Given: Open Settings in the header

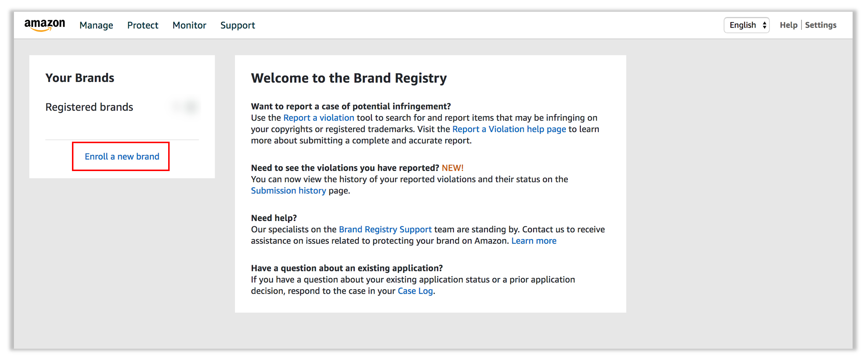Looking at the screenshot, I should [821, 25].
